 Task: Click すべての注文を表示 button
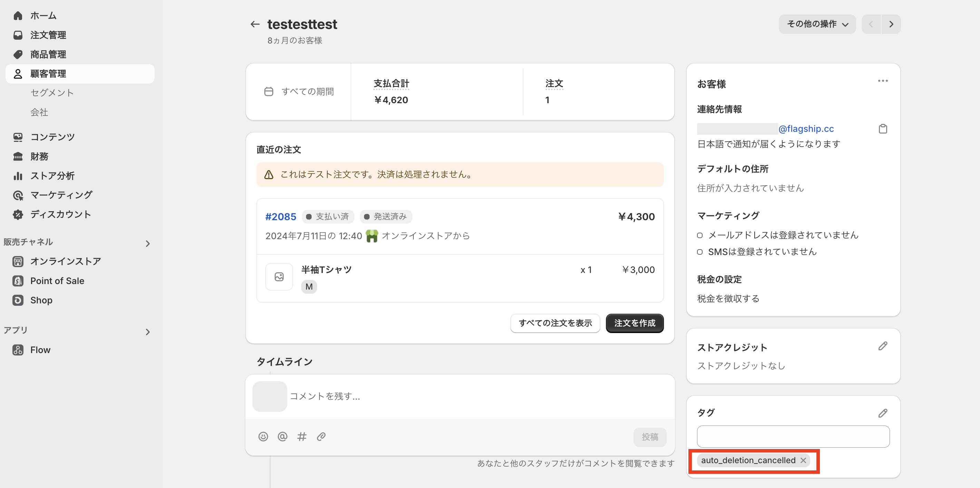tap(555, 323)
